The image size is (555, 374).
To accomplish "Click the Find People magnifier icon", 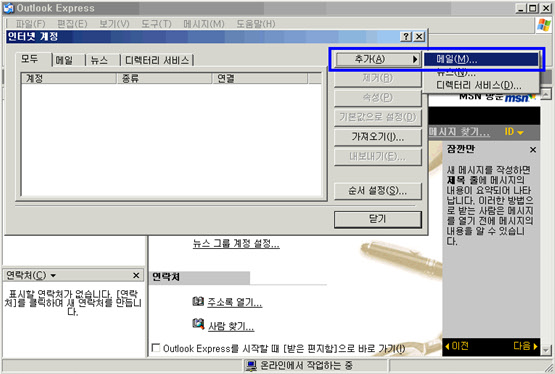I will [x=198, y=324].
